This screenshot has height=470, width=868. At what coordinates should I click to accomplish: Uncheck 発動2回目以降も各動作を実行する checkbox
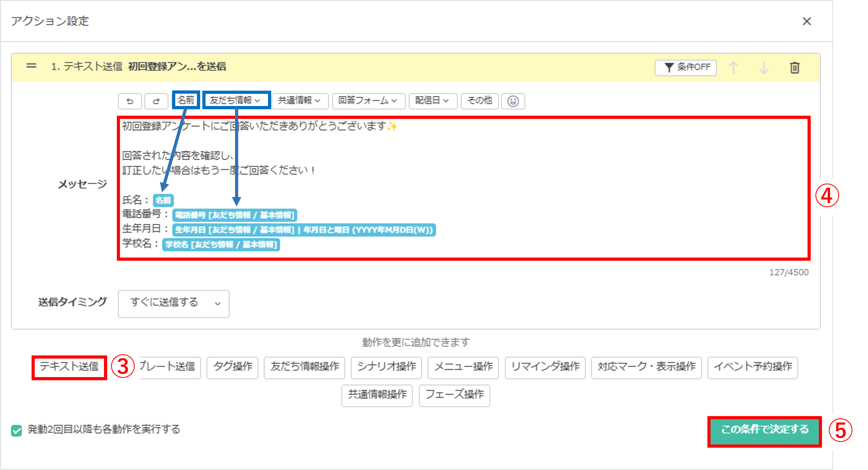coord(16,430)
